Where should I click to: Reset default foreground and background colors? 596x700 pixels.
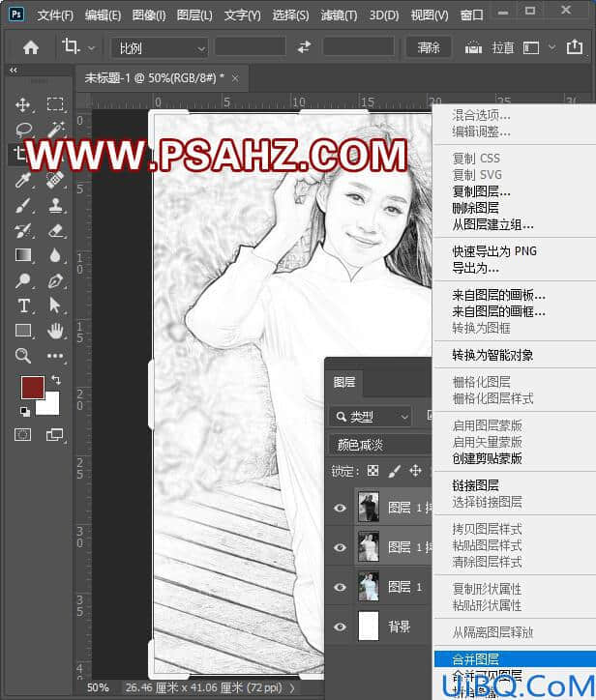click(25, 411)
